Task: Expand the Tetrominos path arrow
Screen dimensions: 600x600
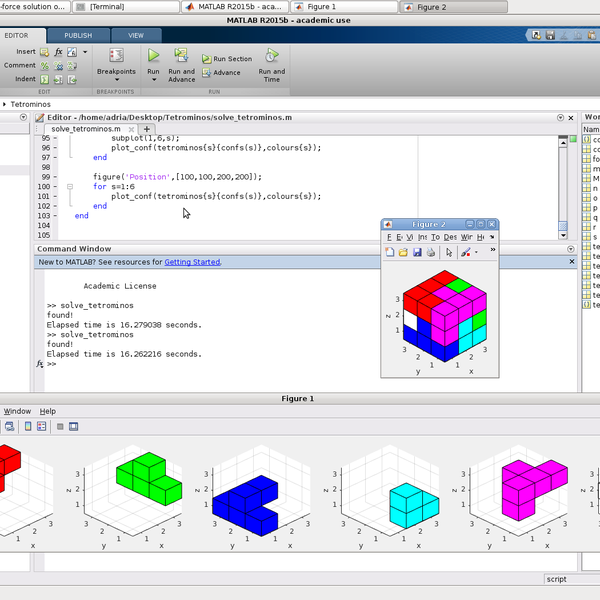Action: pos(4,104)
